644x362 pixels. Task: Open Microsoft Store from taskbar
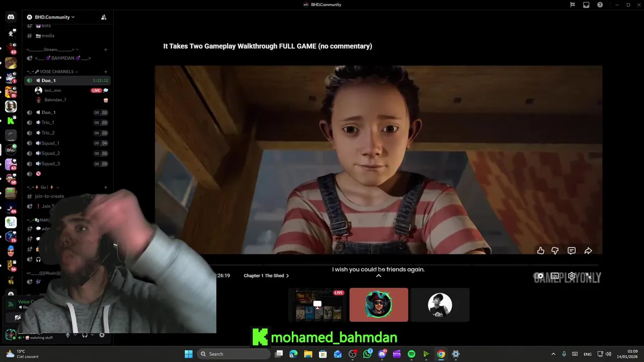[323, 354]
